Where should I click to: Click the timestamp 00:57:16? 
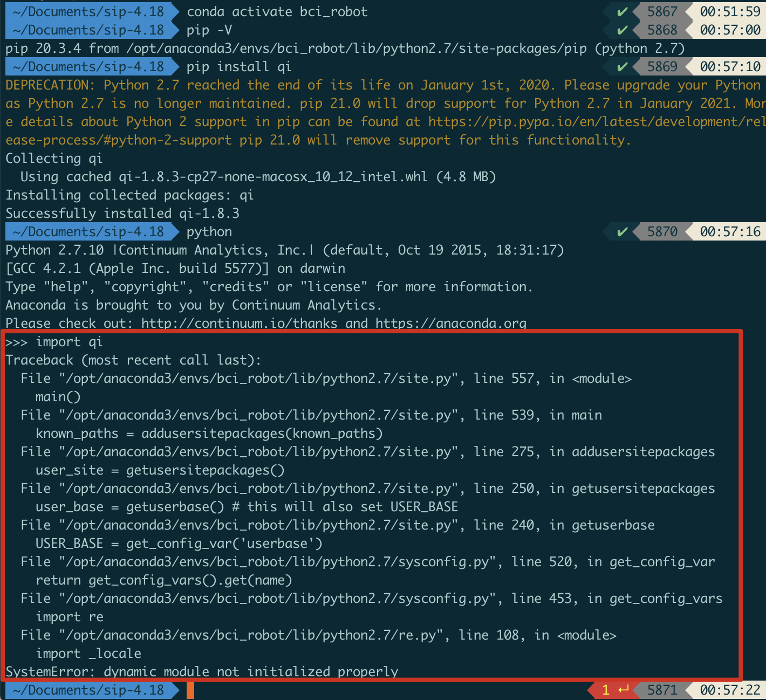pos(730,231)
